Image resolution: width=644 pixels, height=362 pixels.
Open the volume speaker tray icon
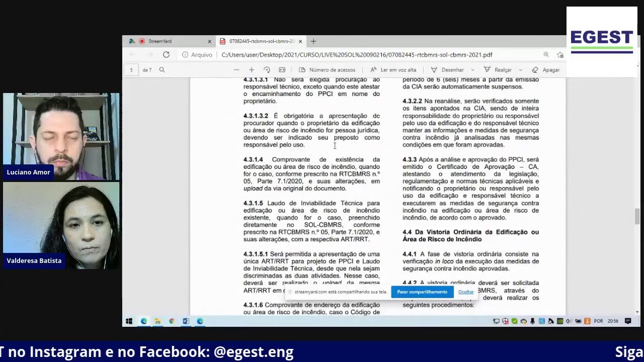coord(569,321)
